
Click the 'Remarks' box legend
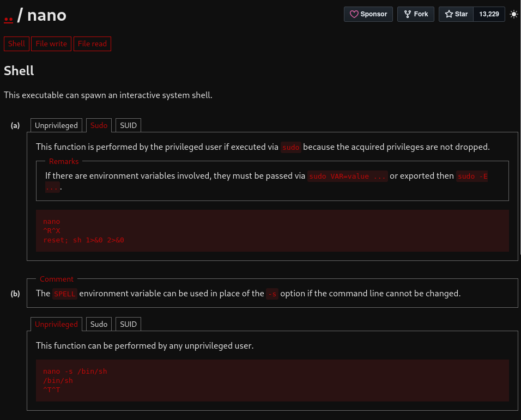[64, 161]
